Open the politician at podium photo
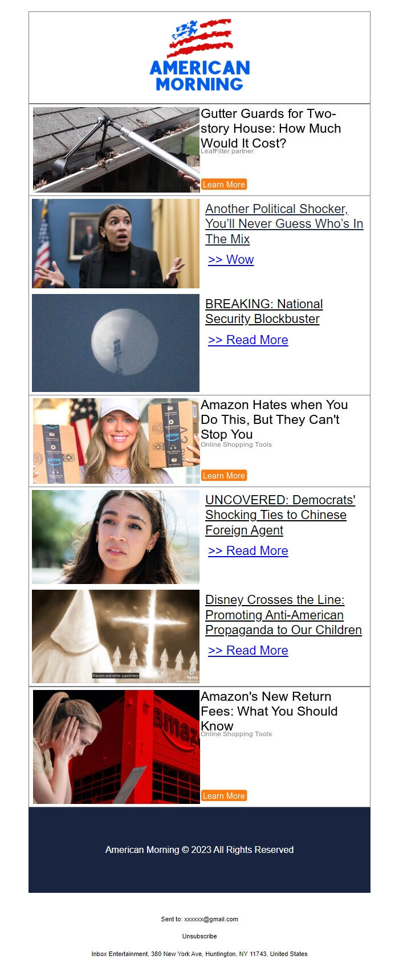The image size is (399, 980). [116, 243]
